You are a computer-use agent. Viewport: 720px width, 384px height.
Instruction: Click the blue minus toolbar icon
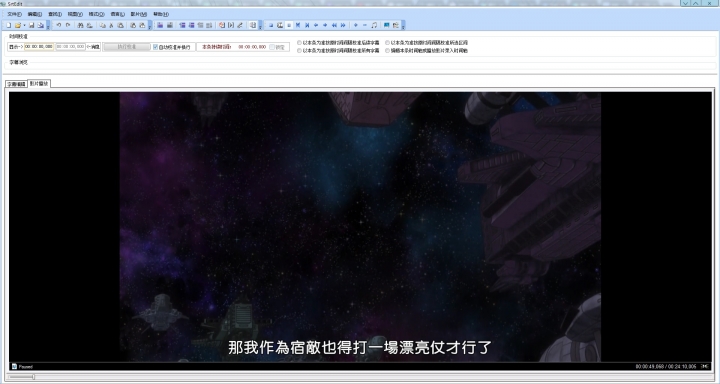coord(365,25)
